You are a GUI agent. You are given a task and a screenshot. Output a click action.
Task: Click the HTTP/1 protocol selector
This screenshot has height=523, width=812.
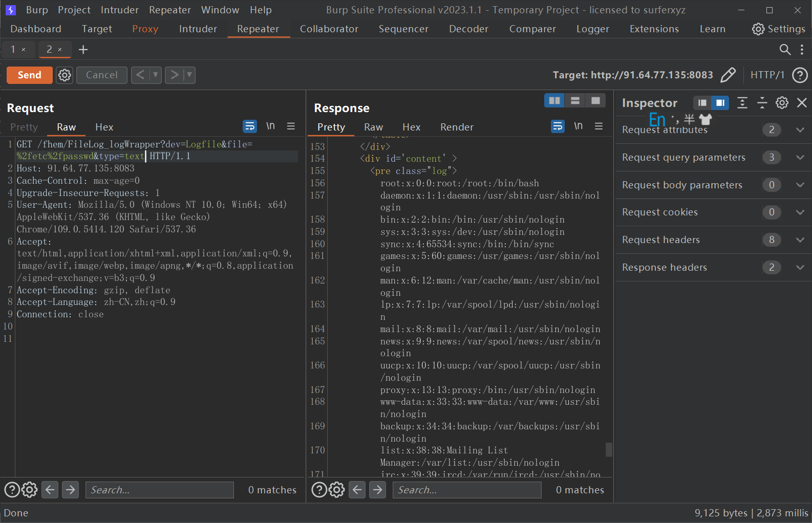[767, 75]
